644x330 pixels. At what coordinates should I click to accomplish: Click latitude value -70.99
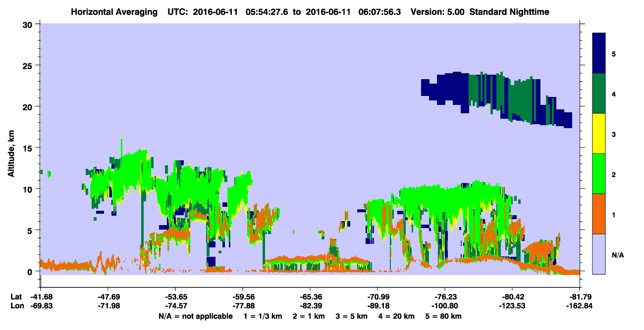pyautogui.click(x=377, y=297)
